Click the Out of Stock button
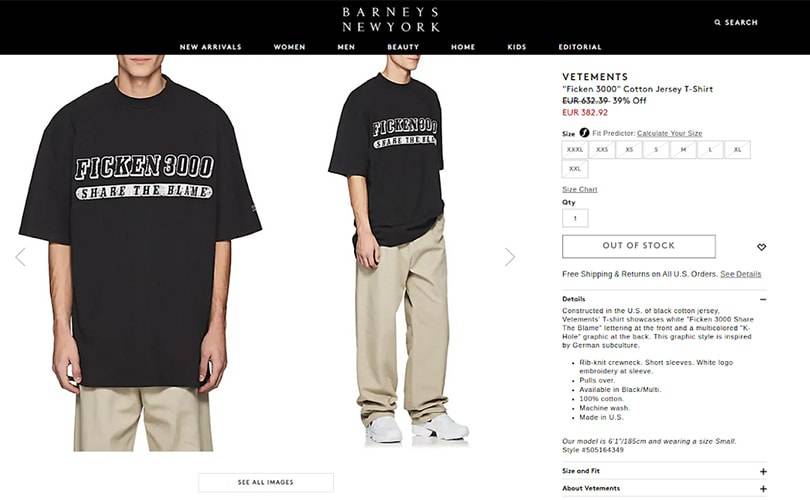Image resolution: width=810 pixels, height=500 pixels. pyautogui.click(x=638, y=246)
